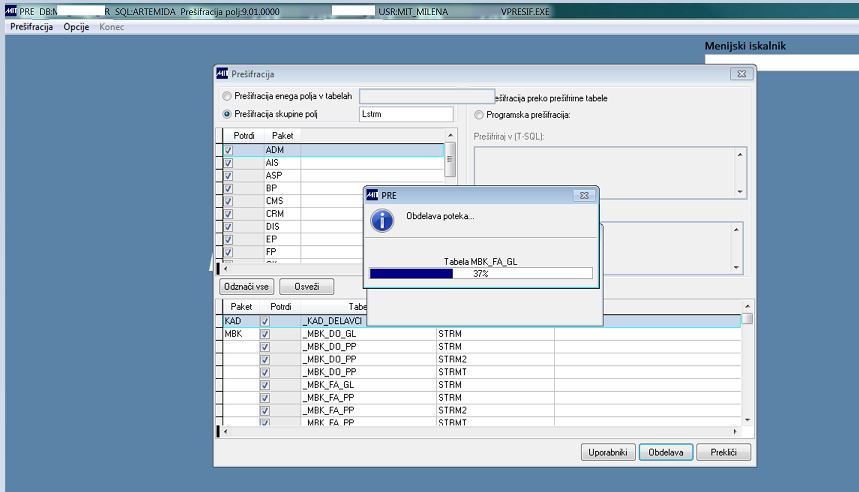
Task: Select Prešifracija enega polja v tabelah radio
Action: point(227,96)
